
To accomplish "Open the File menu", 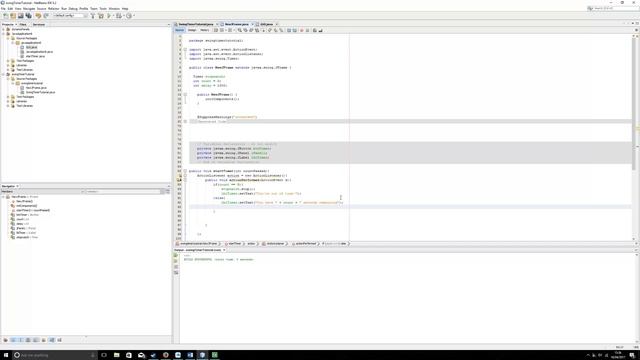I will [x=3, y=9].
